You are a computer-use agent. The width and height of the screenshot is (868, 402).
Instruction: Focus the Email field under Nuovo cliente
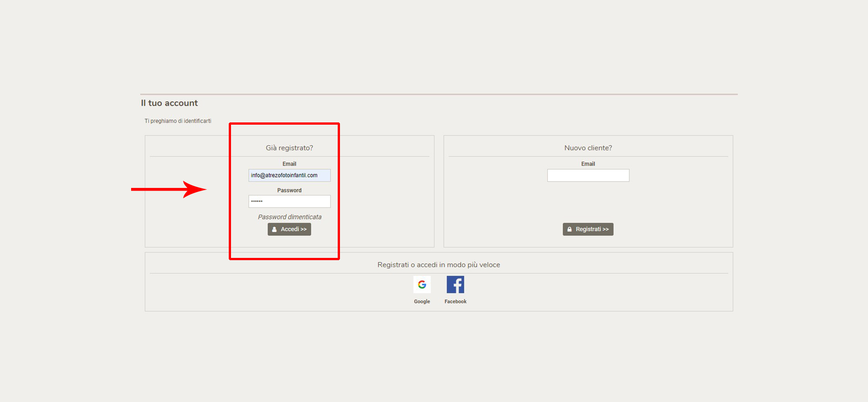(x=588, y=175)
